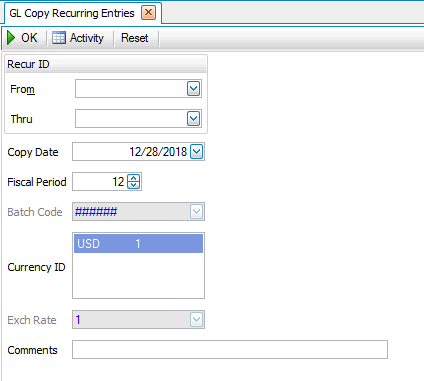Click the OK toolbar label

[x=29, y=38]
